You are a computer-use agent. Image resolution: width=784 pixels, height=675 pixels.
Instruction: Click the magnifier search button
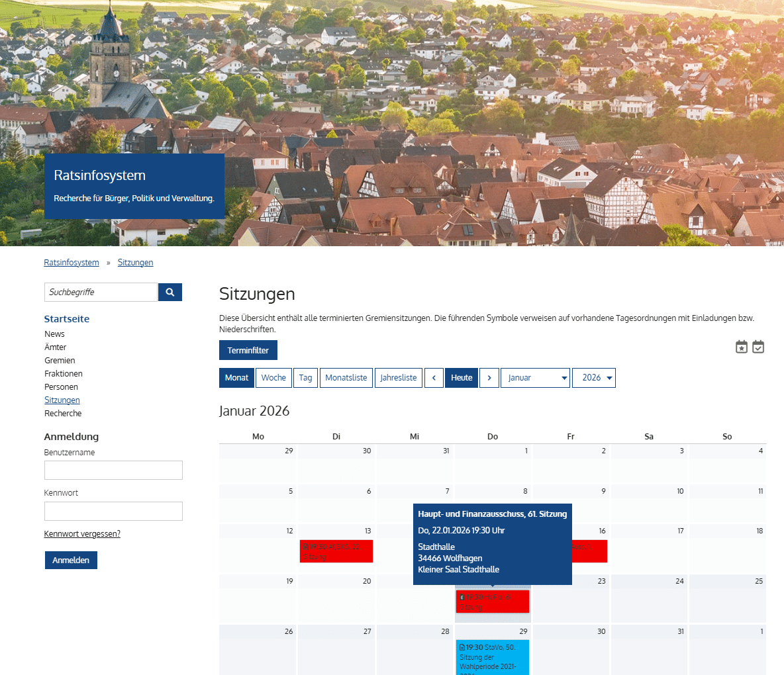tap(170, 292)
